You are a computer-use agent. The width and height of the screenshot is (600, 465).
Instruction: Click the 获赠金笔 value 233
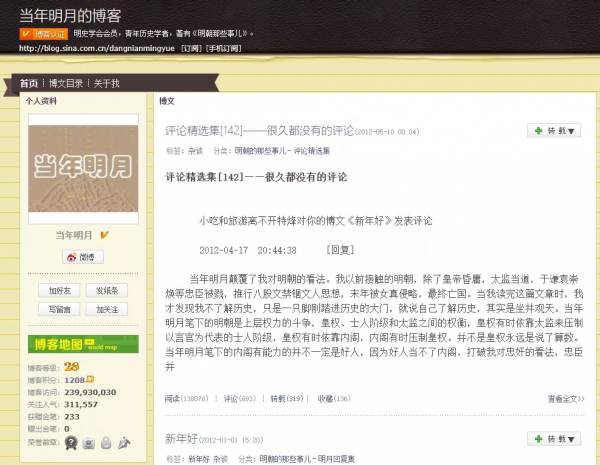pyautogui.click(x=72, y=417)
